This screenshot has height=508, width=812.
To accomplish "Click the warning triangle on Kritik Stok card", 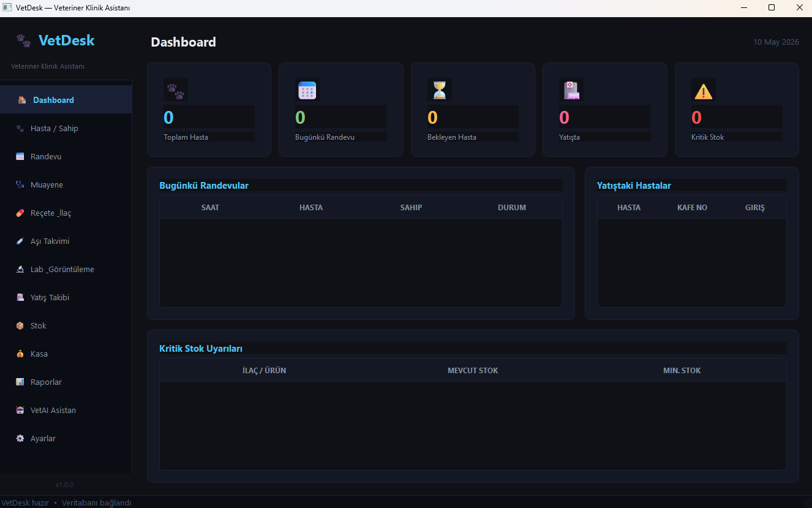I will click(703, 91).
